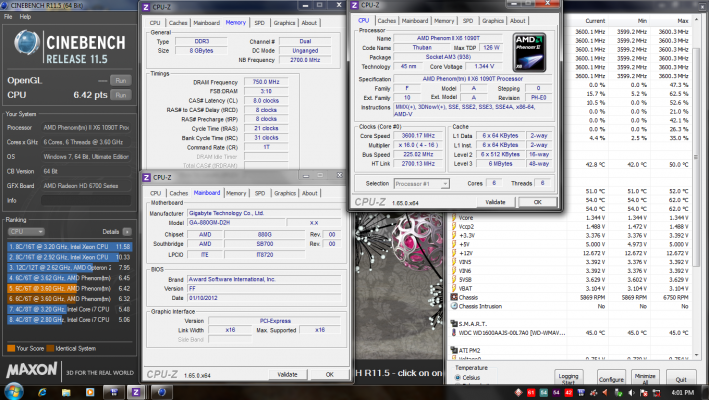709x400 pixels.
Task: Click the Core Speed 3600.17 MHz value
Action: (418, 135)
